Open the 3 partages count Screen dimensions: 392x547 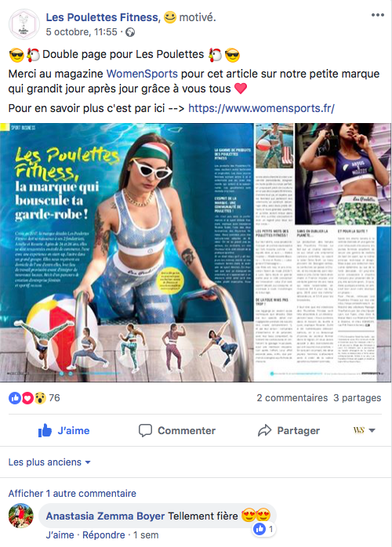tap(357, 398)
